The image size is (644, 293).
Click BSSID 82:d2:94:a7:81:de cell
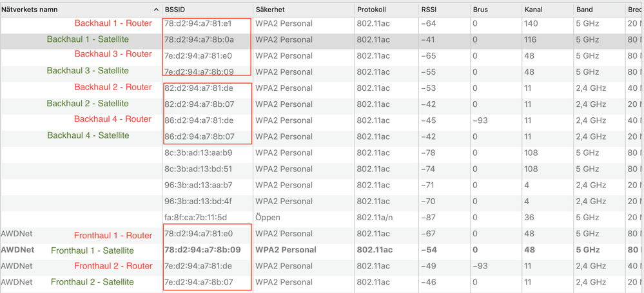point(199,88)
